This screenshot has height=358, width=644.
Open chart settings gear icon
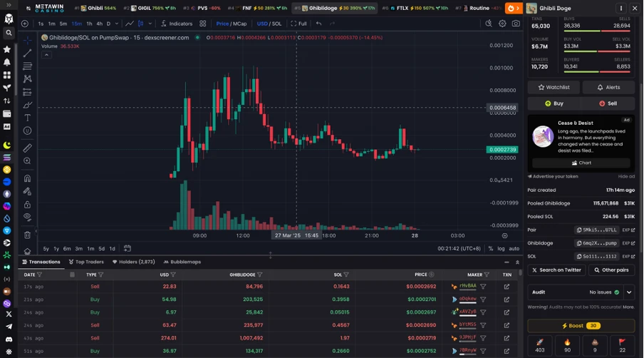[x=502, y=24]
